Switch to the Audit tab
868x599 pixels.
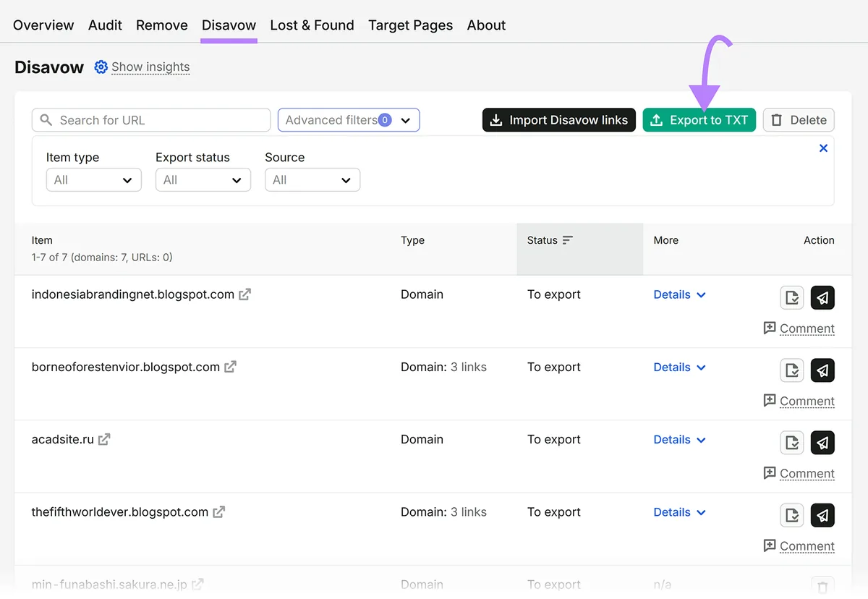[x=105, y=25]
